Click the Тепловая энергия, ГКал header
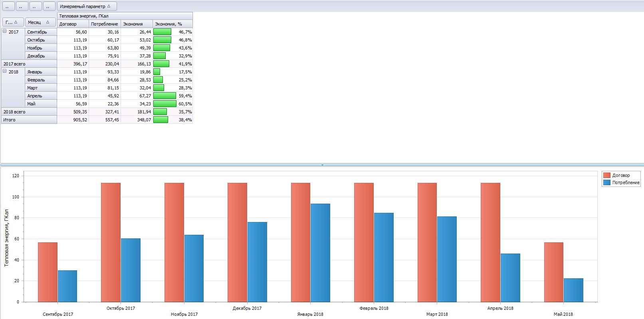The width and height of the screenshot is (644, 319). 125,16
